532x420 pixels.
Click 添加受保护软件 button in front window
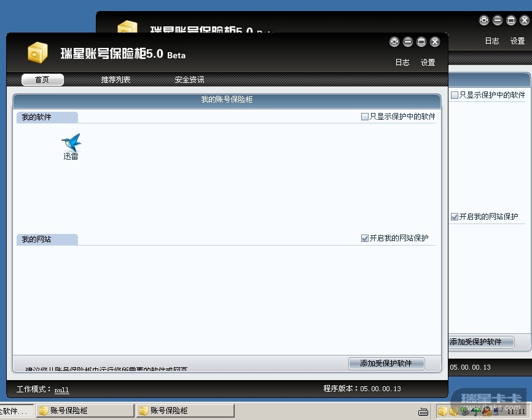pos(386,364)
